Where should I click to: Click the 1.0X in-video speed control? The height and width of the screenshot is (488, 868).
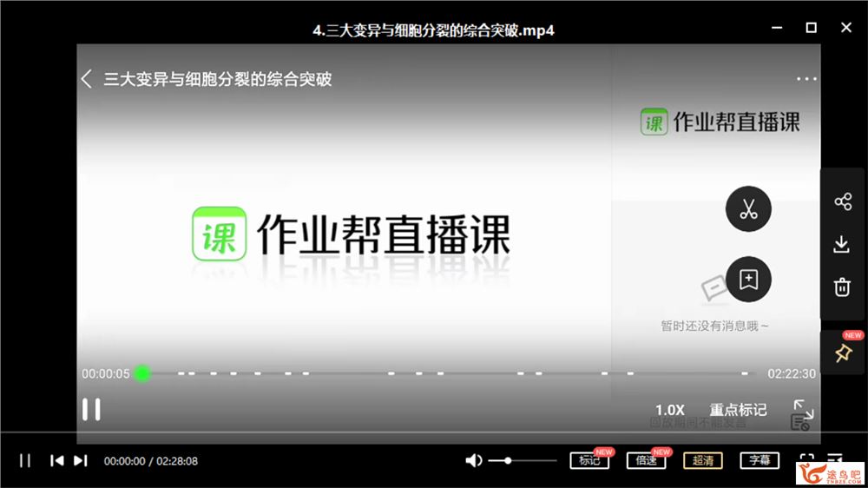(670, 410)
